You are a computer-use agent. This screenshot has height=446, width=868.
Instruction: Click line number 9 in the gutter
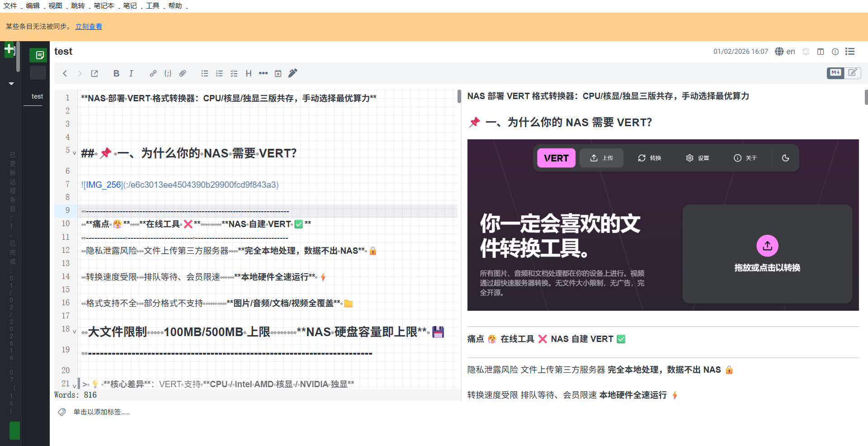(68, 210)
